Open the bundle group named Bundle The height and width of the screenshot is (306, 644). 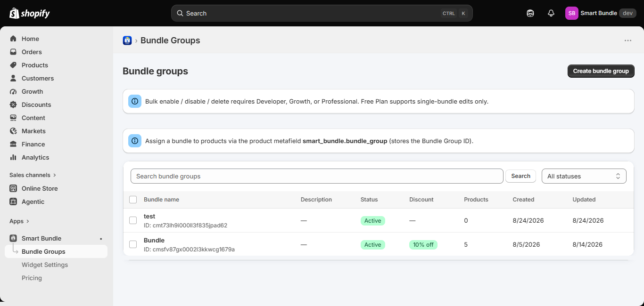tap(154, 241)
